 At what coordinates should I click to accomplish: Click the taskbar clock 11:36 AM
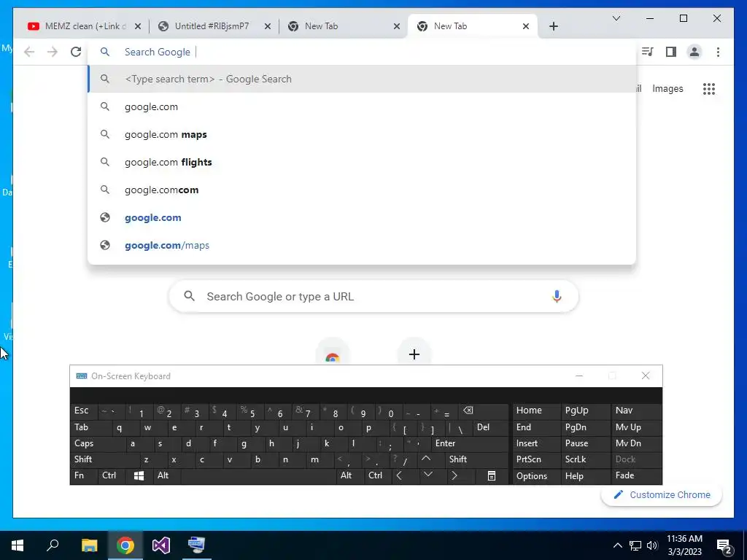point(684,545)
